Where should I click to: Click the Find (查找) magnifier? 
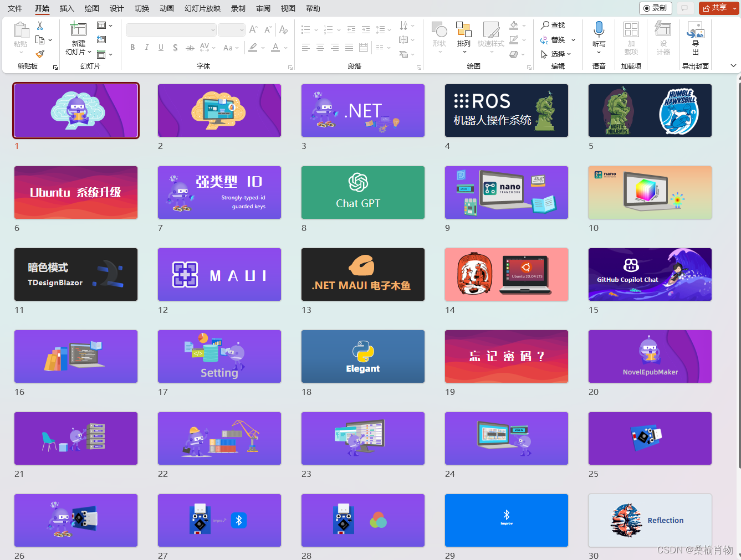click(x=553, y=25)
